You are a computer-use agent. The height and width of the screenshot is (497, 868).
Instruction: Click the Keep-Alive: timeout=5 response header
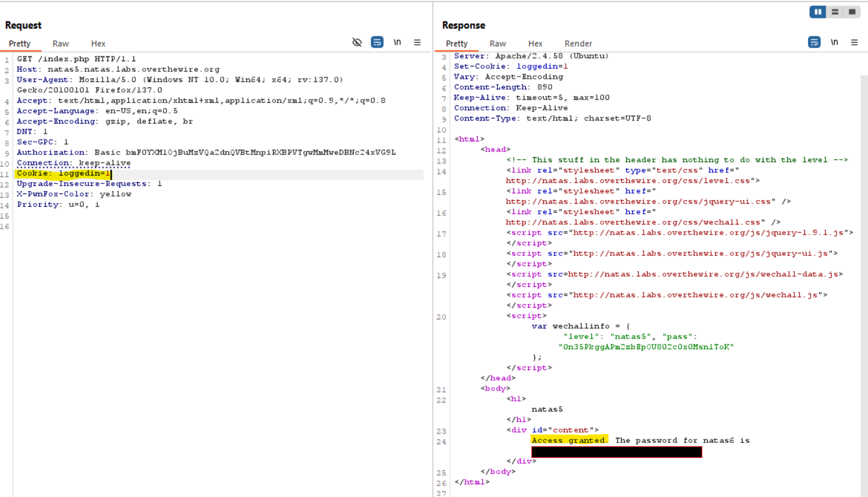click(531, 97)
